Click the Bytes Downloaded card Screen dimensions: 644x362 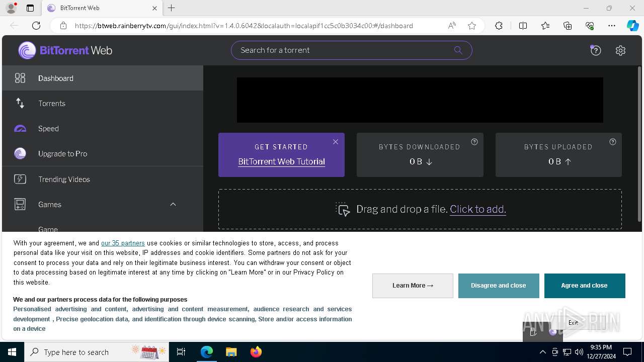[x=420, y=155]
